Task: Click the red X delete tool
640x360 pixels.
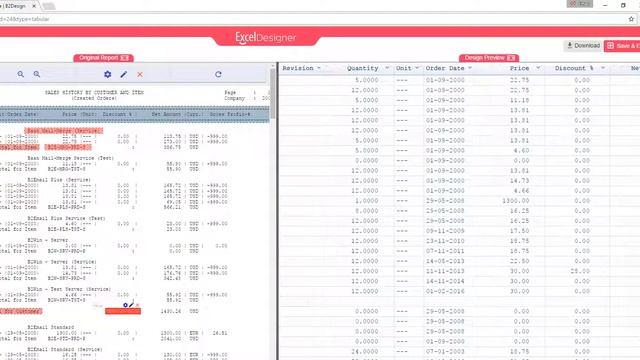Action: click(140, 74)
